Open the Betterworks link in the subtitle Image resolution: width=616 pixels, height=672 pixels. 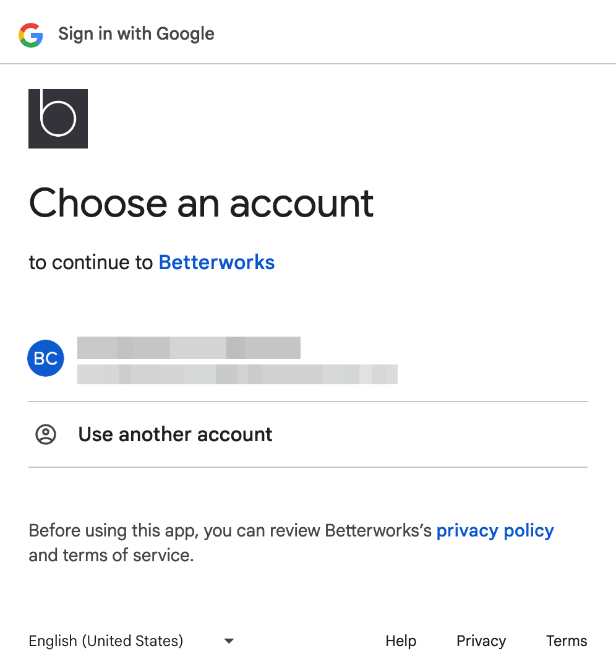(x=216, y=262)
